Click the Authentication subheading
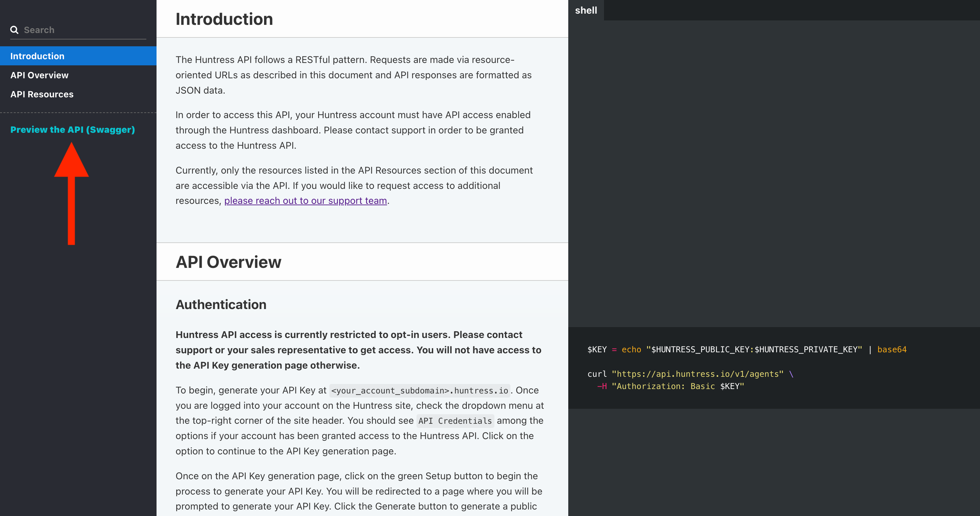980x516 pixels. (x=220, y=304)
